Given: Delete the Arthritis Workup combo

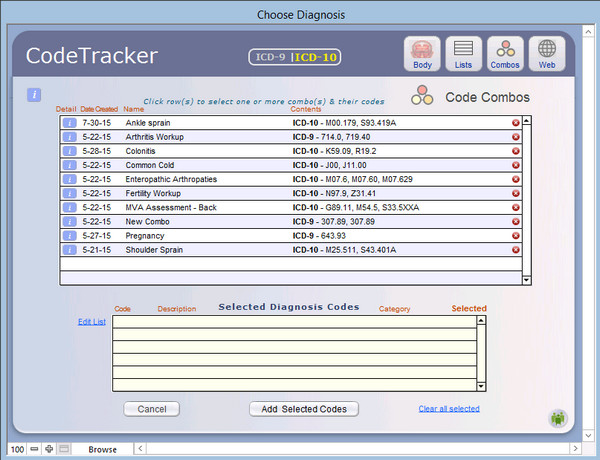Looking at the screenshot, I should [516, 137].
